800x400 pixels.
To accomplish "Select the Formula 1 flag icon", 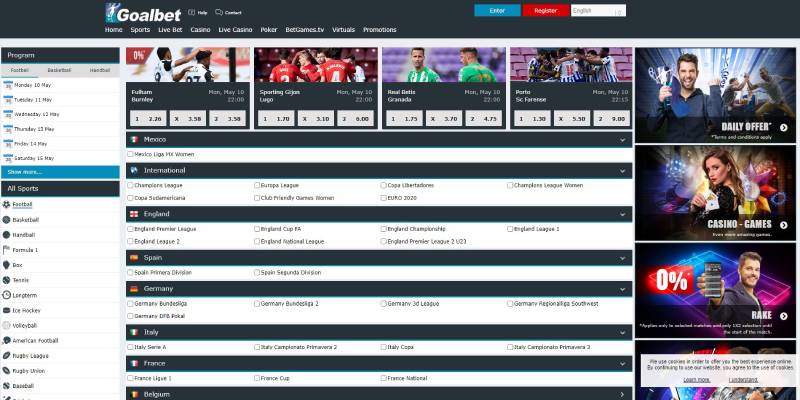I will pyautogui.click(x=6, y=250).
